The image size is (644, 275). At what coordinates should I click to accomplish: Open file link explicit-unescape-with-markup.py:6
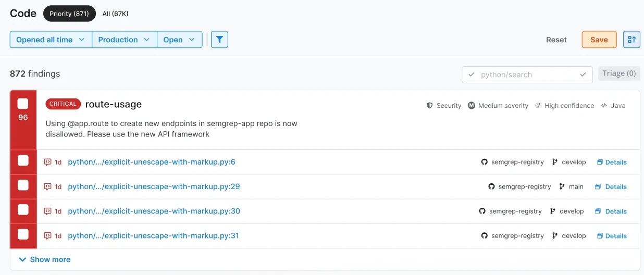[x=152, y=162]
